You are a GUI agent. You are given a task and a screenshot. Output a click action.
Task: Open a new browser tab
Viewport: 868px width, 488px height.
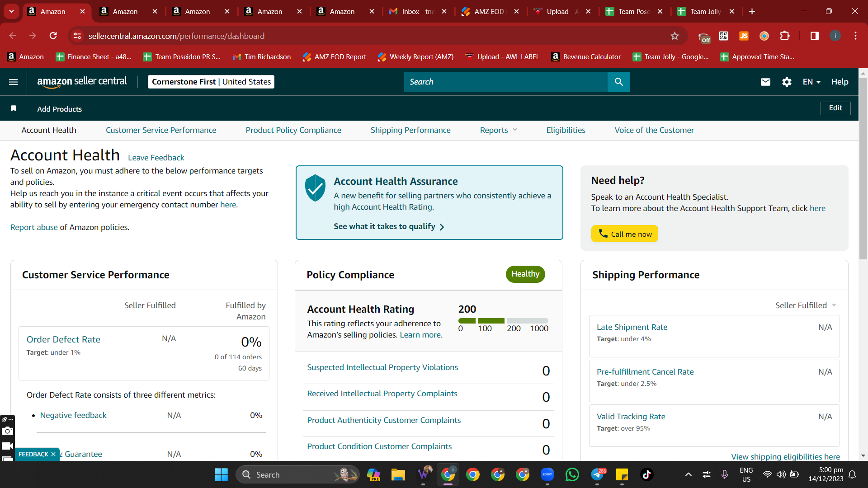coord(752,11)
